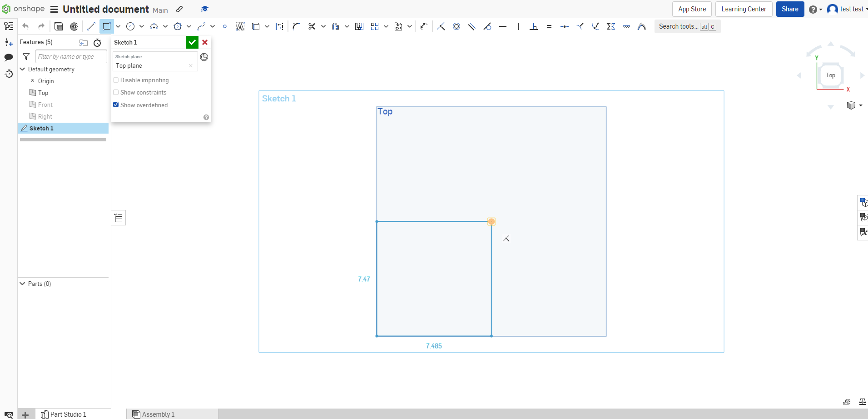Uncheck Show overdefined option
The width and height of the screenshot is (868, 419).
[x=116, y=105]
